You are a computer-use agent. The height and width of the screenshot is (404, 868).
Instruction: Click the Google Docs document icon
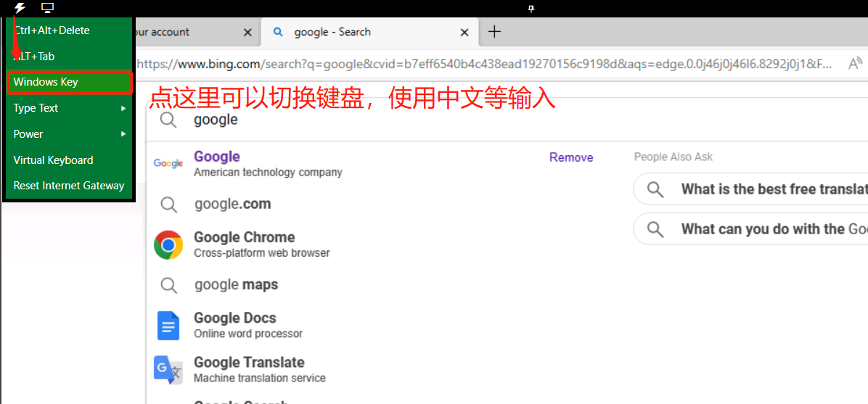point(168,326)
